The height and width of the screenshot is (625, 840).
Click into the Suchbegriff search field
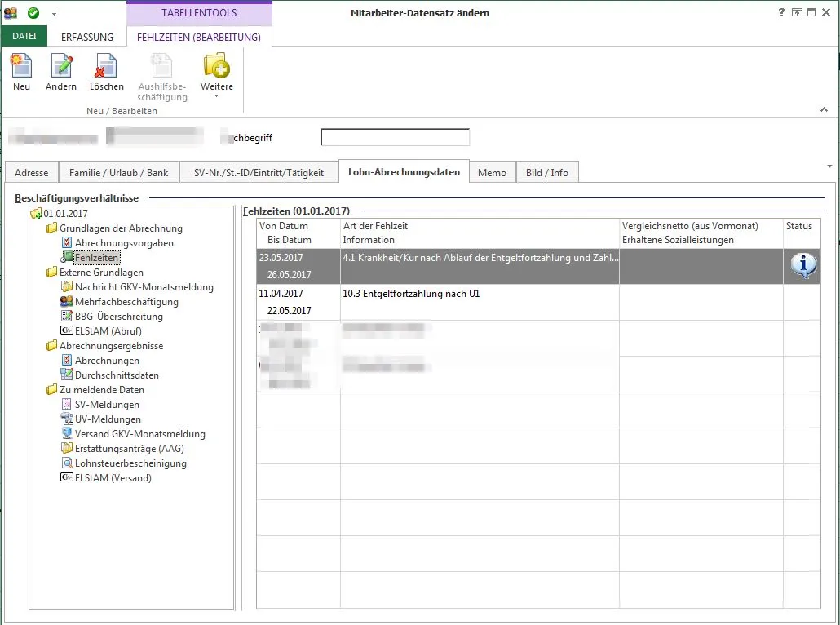[395, 138]
